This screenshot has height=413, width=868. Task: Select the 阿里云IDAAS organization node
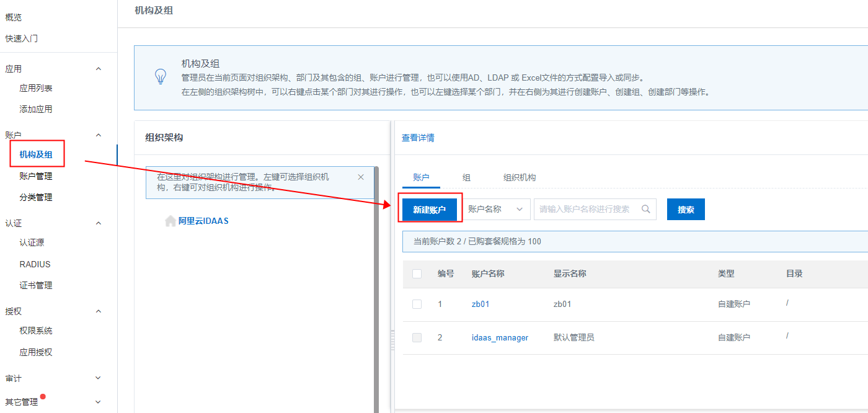tap(203, 221)
